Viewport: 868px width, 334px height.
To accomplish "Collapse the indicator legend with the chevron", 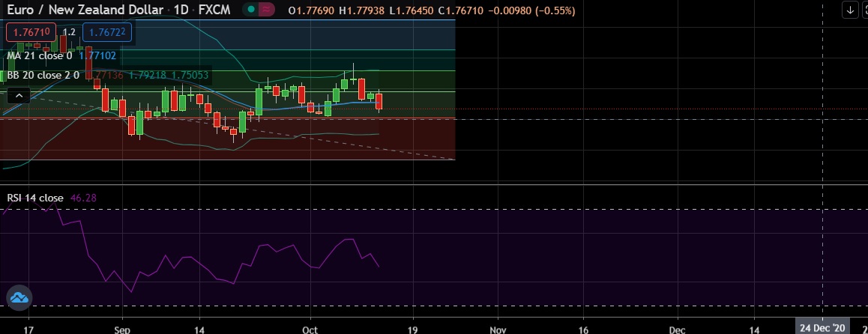I will tap(19, 96).
